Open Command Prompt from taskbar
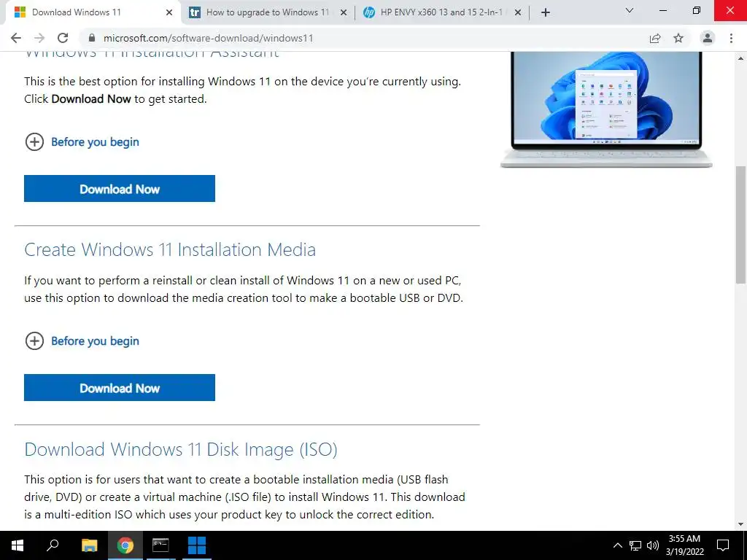 pyautogui.click(x=160, y=545)
